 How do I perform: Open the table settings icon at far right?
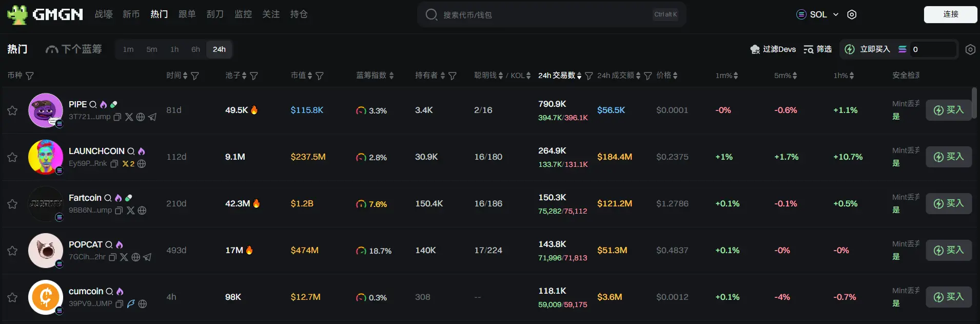click(x=970, y=49)
